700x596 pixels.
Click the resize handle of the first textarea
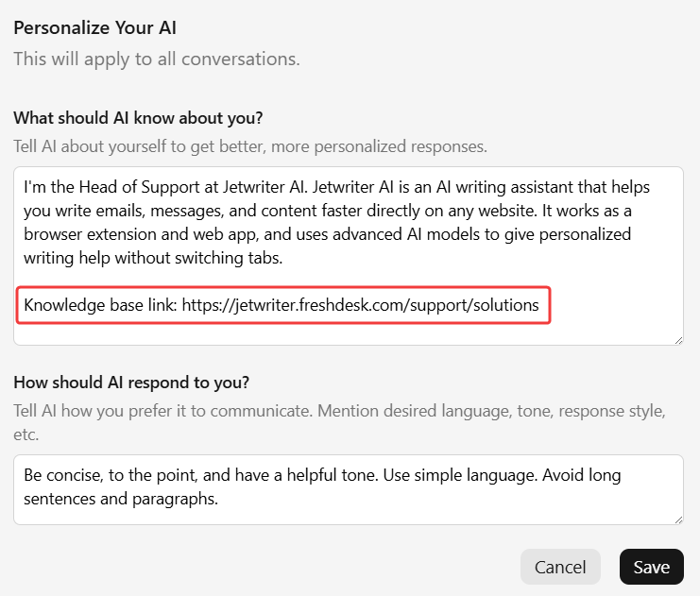point(678,340)
